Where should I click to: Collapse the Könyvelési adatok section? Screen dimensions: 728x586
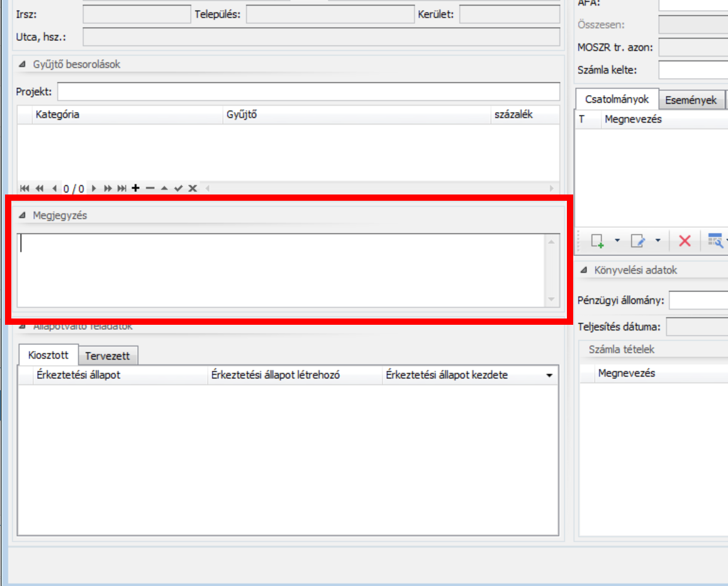click(x=584, y=270)
